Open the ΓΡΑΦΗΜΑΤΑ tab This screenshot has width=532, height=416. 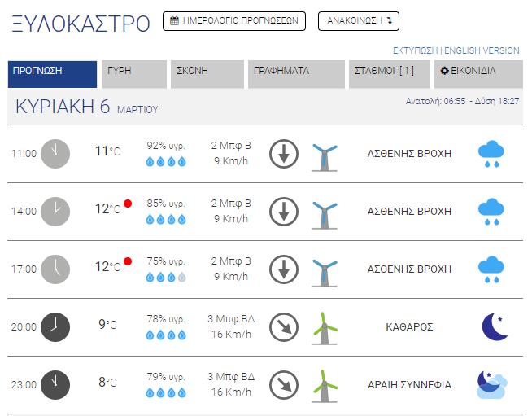click(x=296, y=72)
